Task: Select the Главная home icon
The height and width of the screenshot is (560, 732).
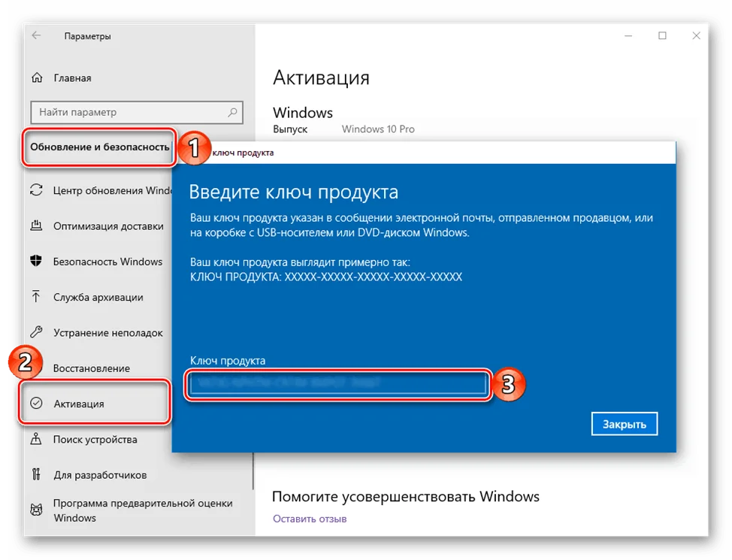Action: click(x=36, y=77)
